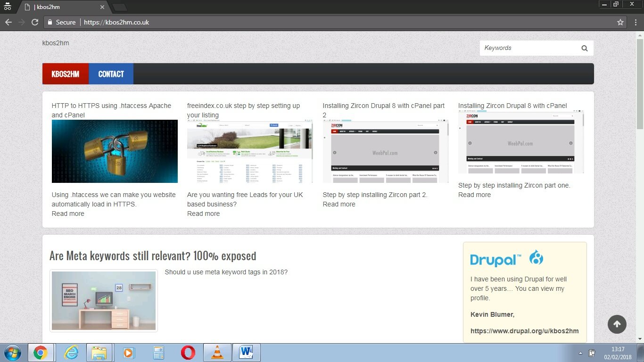Open the drupal.org/u/kbos2hm profile link
The image size is (644, 362).
524,331
